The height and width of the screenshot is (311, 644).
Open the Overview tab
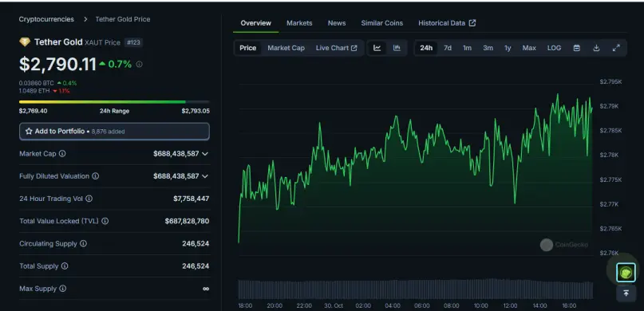click(x=256, y=23)
